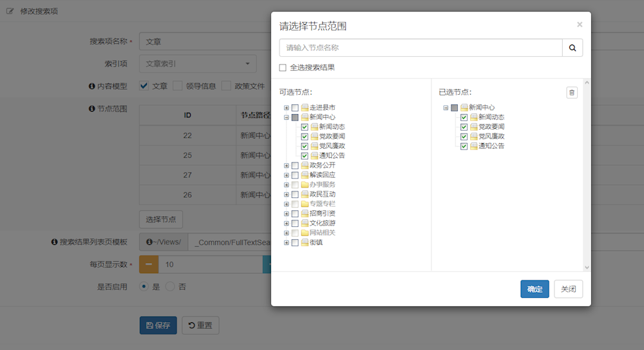Check the 走进县市 checkbox
The height and width of the screenshot is (350, 644).
click(x=295, y=108)
